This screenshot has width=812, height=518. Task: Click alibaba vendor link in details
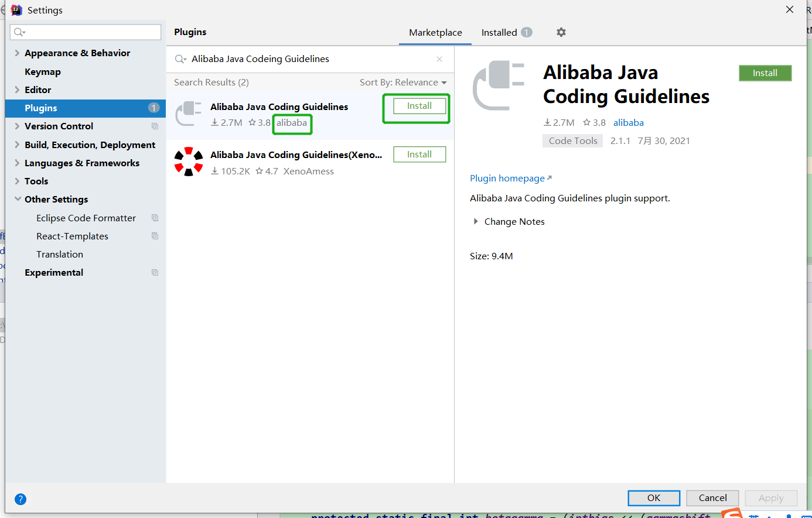(629, 122)
